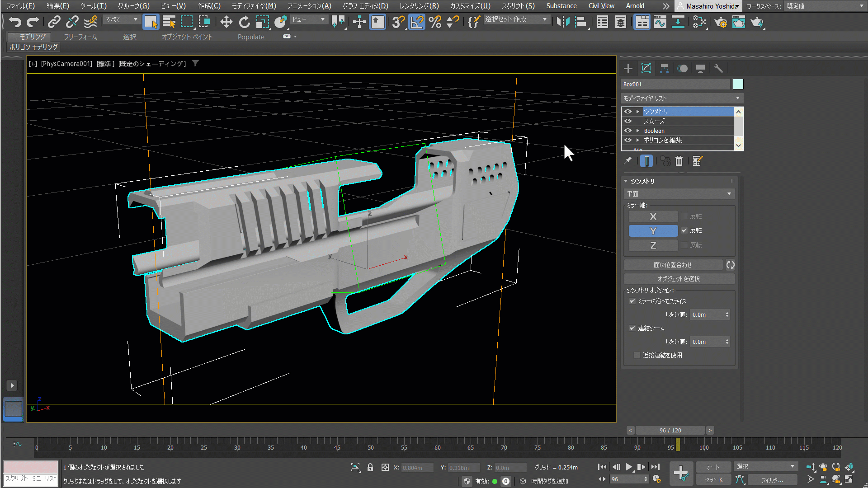Hide the スムーズ modifier eye
The height and width of the screenshot is (488, 868).
[628, 121]
